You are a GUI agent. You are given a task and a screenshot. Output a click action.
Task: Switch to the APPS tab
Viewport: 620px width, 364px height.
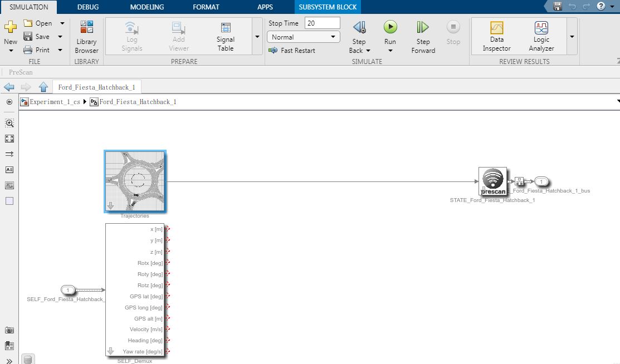click(265, 7)
